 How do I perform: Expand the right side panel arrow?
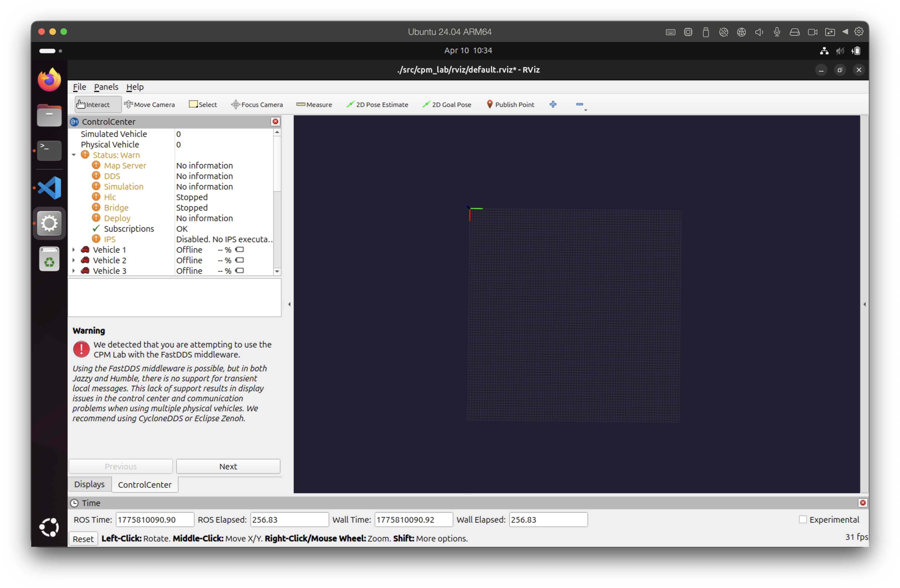click(x=865, y=305)
